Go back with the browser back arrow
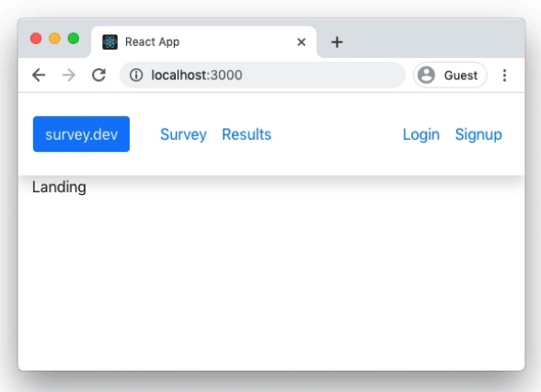The image size is (541, 392). [x=39, y=75]
